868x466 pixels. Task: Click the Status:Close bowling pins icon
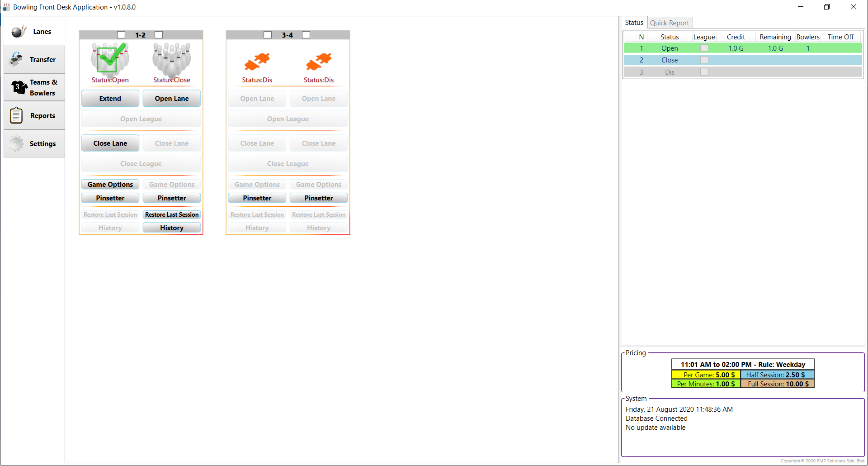click(x=171, y=60)
